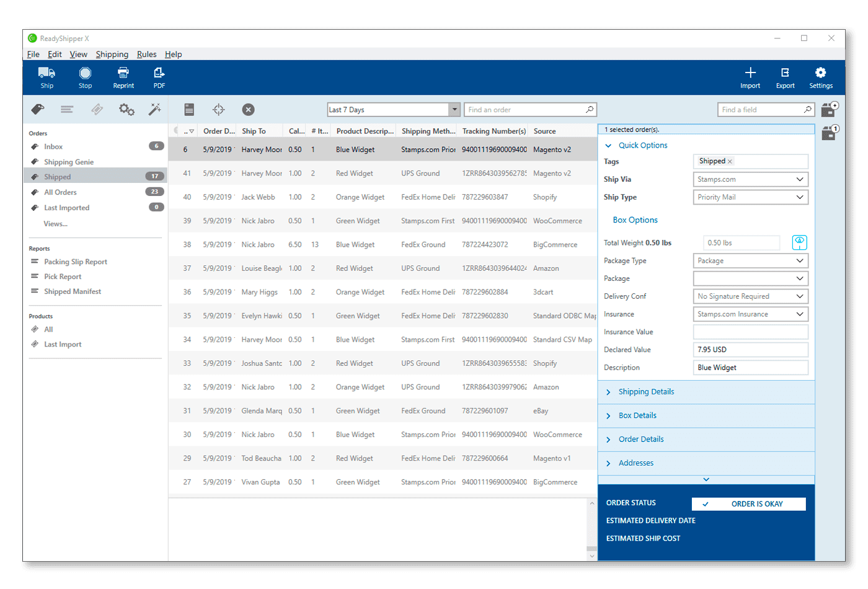
Task: Click the search magnifier in Find an order
Action: (590, 110)
